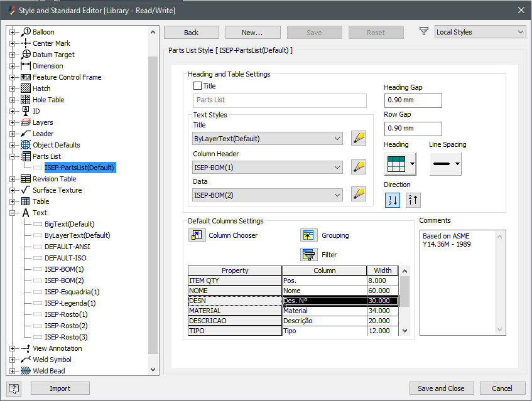The width and height of the screenshot is (532, 401).
Task: Click the Import button
Action: pos(60,388)
